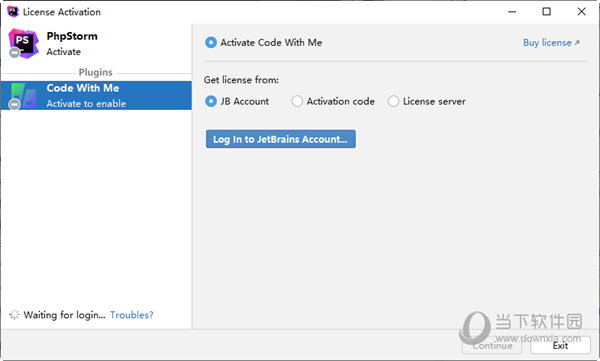The image size is (600, 361).
Task: Open the Buy license link
Action: (x=551, y=42)
